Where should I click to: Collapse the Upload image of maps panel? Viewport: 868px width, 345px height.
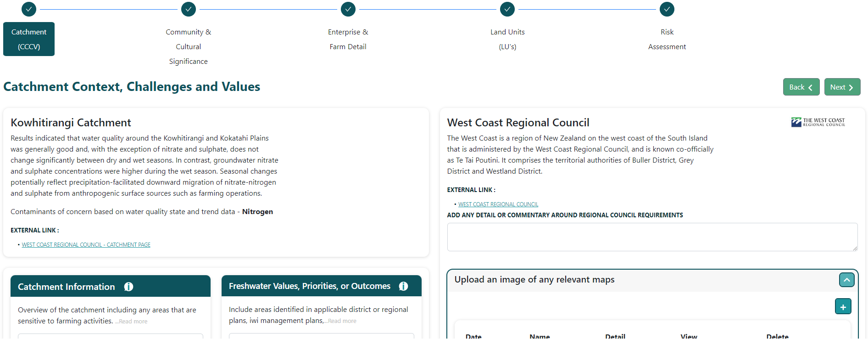coord(846,280)
